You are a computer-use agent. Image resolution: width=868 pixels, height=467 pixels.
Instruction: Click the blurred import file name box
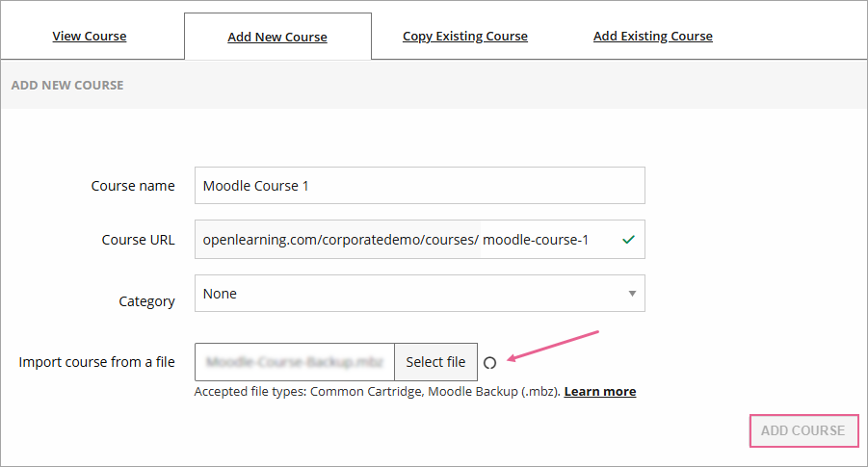tap(295, 362)
